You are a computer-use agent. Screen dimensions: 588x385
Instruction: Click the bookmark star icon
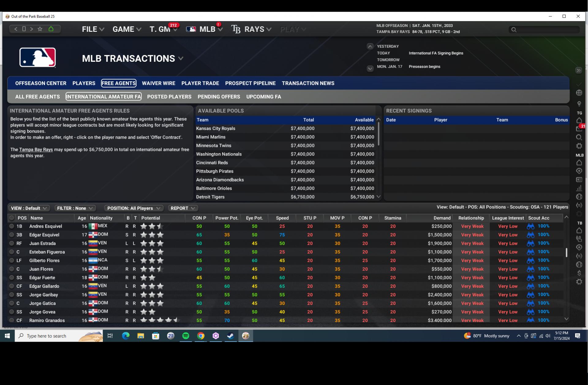40,29
